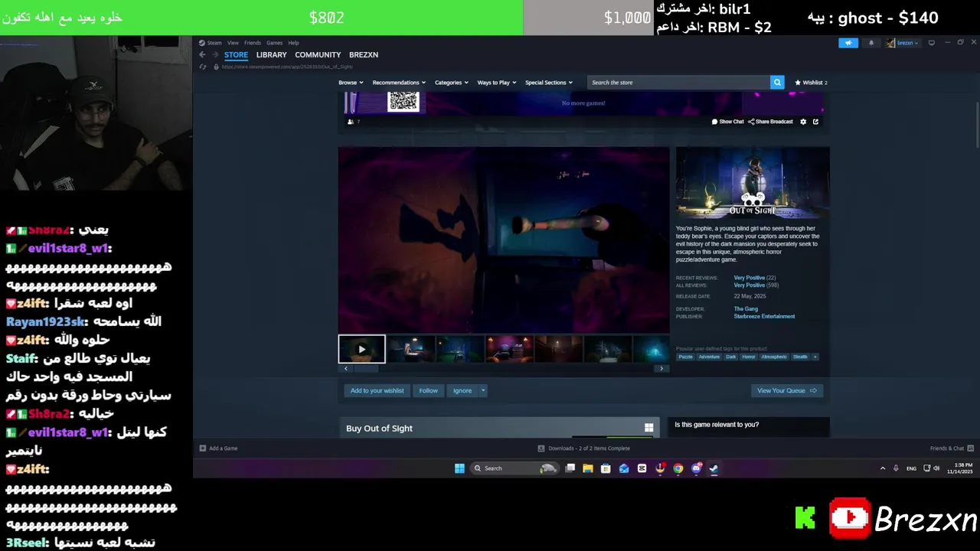This screenshot has height=551, width=980.
Task: Open Windows Start menu
Action: (x=459, y=468)
